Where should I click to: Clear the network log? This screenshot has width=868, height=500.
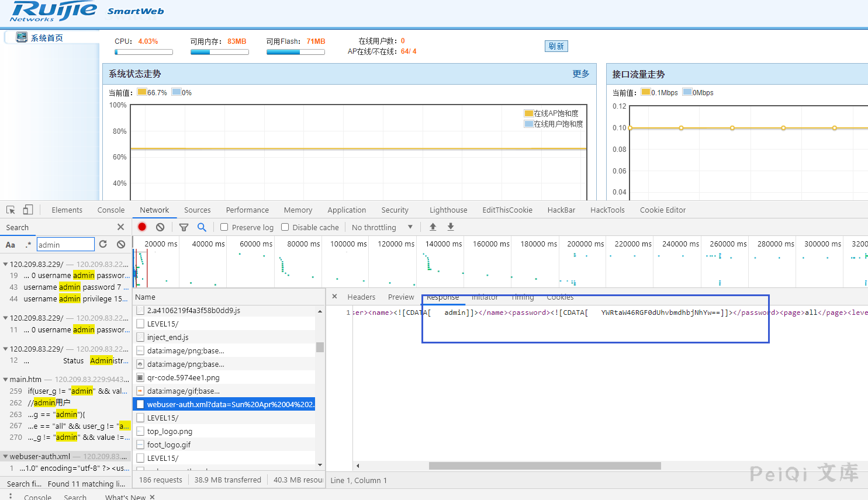coord(160,227)
